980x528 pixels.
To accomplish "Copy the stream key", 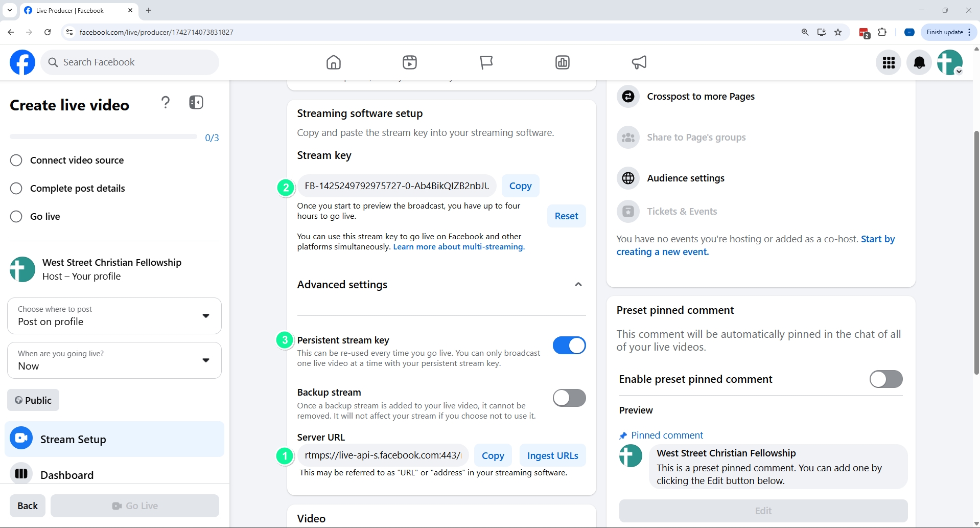I will [520, 186].
